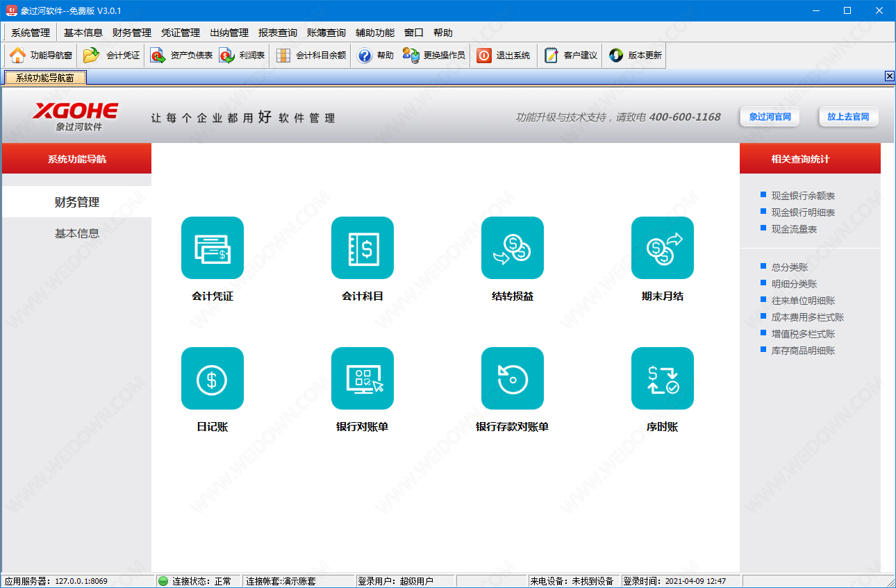Click the 相关查询统计 panel header

point(810,159)
